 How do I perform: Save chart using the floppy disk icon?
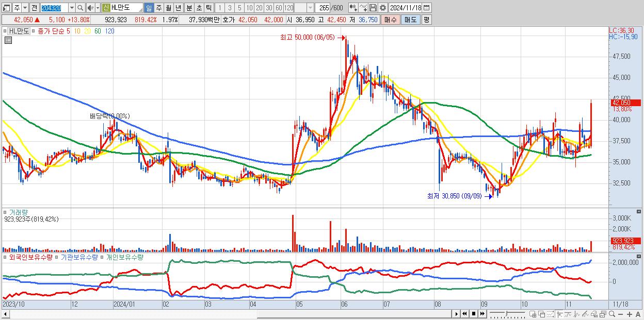pos(373,8)
